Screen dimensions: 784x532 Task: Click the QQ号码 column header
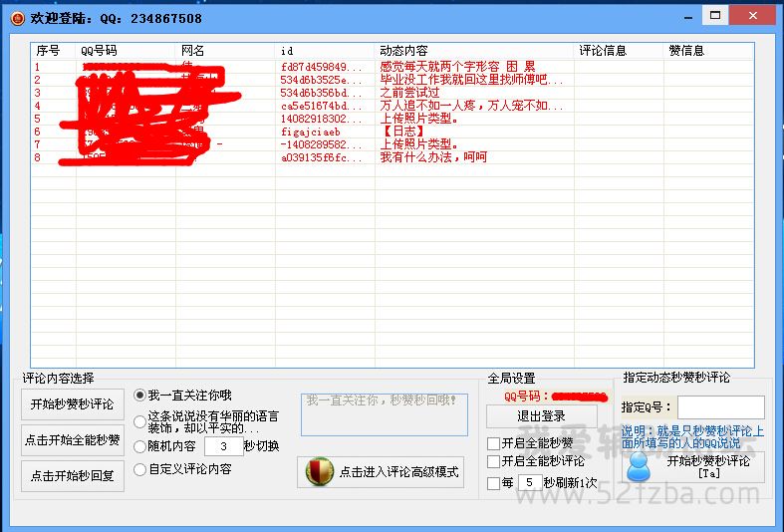point(126,51)
